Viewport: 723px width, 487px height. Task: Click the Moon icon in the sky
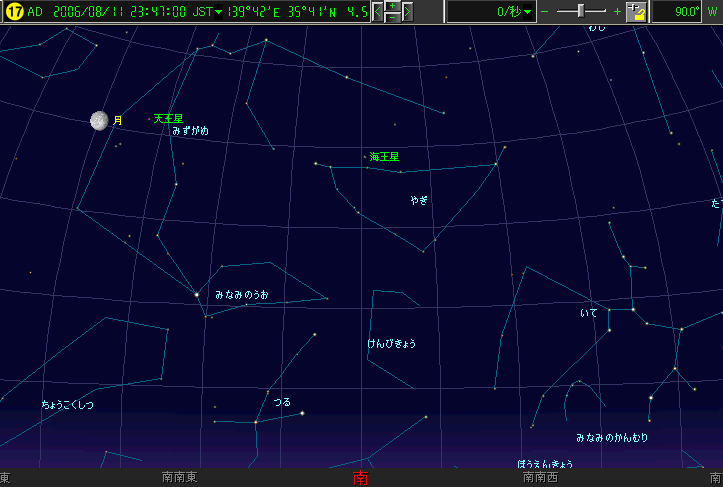click(99, 121)
